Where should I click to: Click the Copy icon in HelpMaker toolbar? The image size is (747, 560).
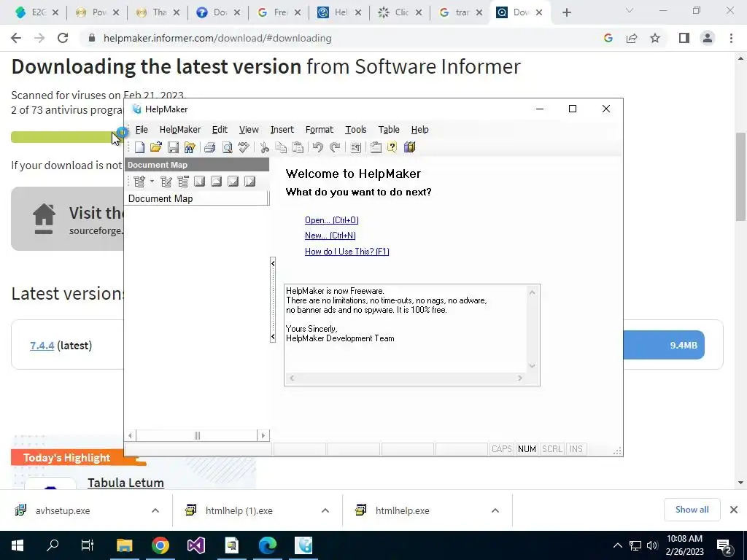(281, 147)
